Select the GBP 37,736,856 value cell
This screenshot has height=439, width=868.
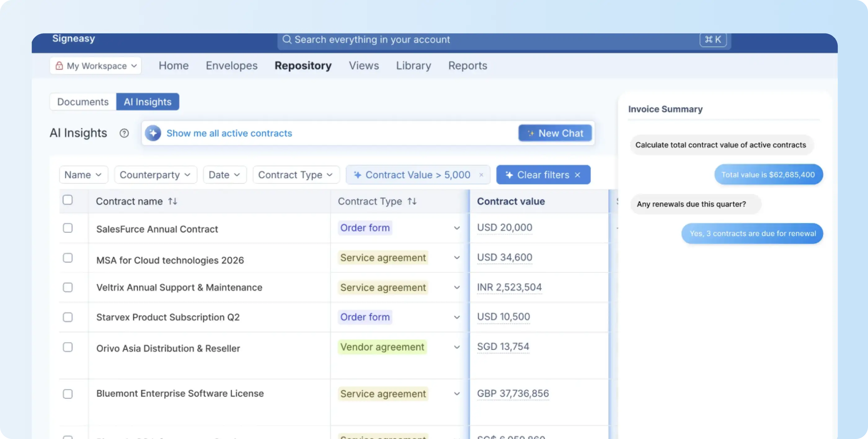[x=513, y=393]
